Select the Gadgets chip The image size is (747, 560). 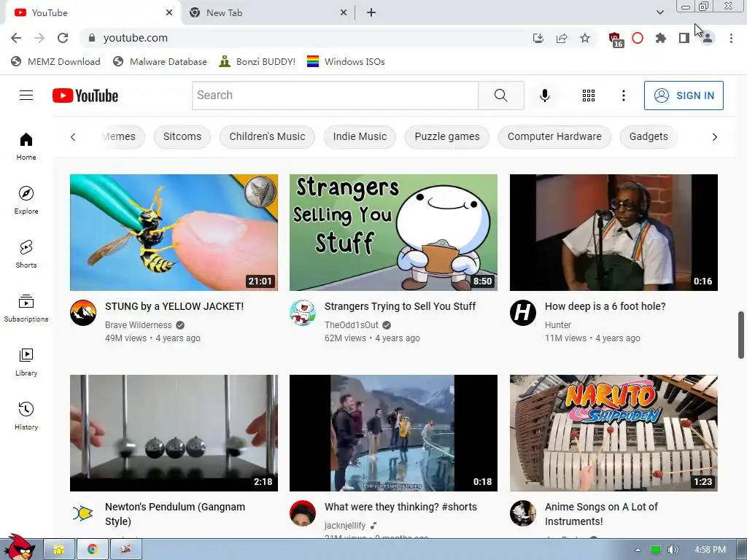click(x=649, y=136)
